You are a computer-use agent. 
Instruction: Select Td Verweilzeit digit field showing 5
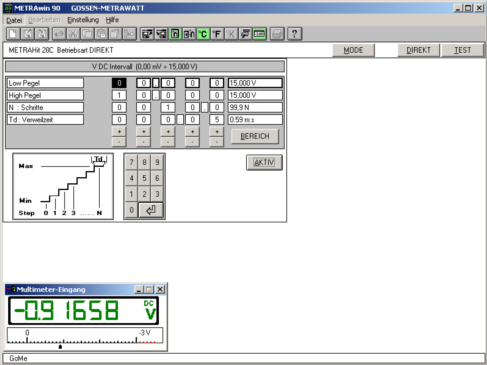217,120
